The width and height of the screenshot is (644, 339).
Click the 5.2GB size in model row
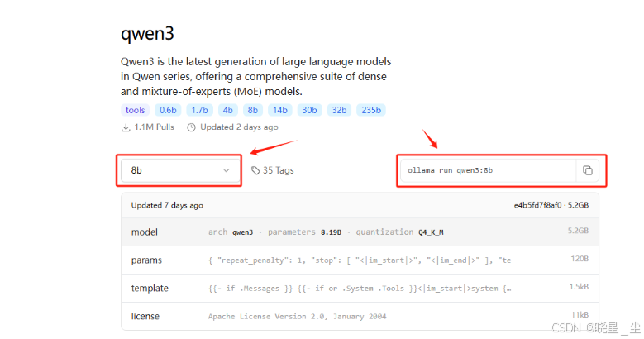point(579,231)
